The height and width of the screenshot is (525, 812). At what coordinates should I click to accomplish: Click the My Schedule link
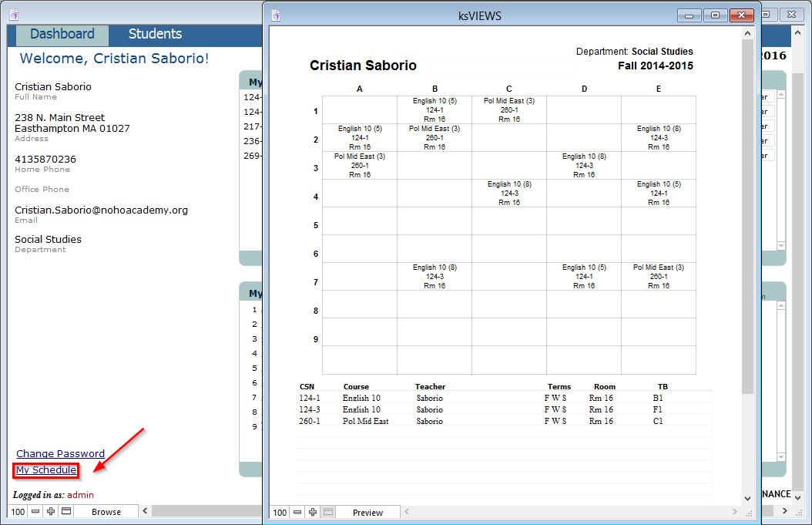click(46, 470)
